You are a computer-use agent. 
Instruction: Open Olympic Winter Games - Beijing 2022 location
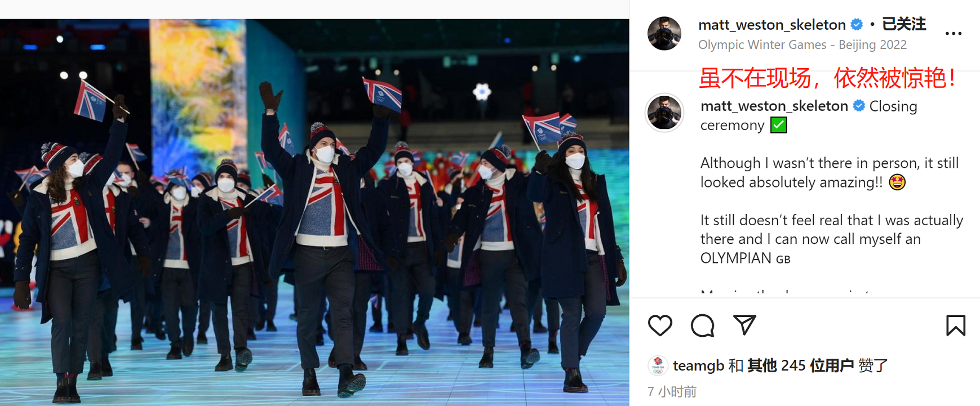pyautogui.click(x=802, y=44)
